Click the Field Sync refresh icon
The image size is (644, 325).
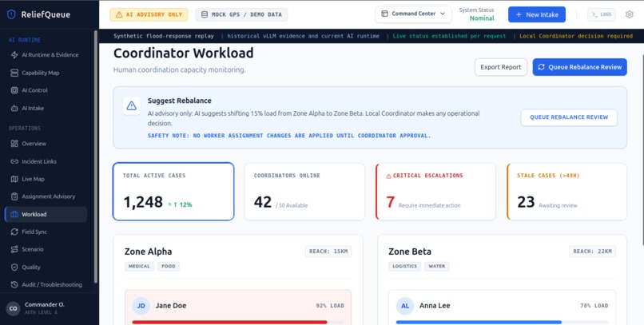14,232
